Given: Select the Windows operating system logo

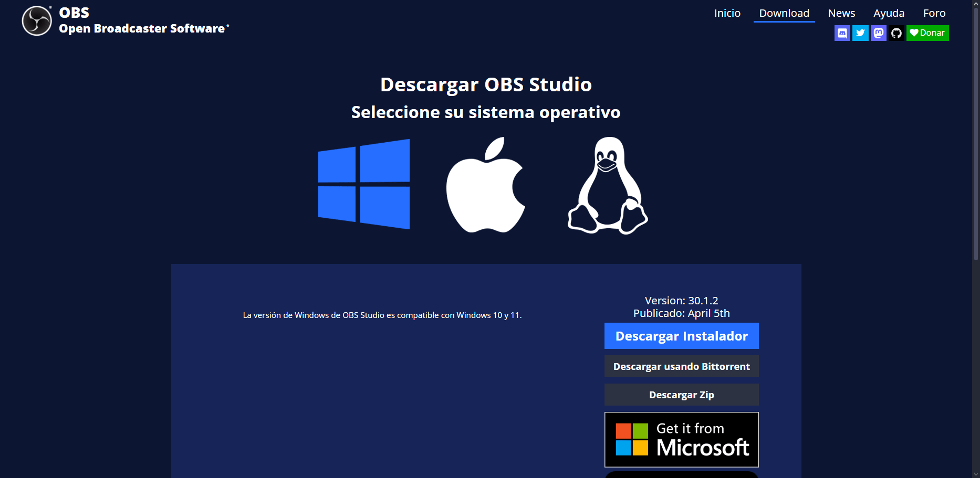Looking at the screenshot, I should coord(364,184).
